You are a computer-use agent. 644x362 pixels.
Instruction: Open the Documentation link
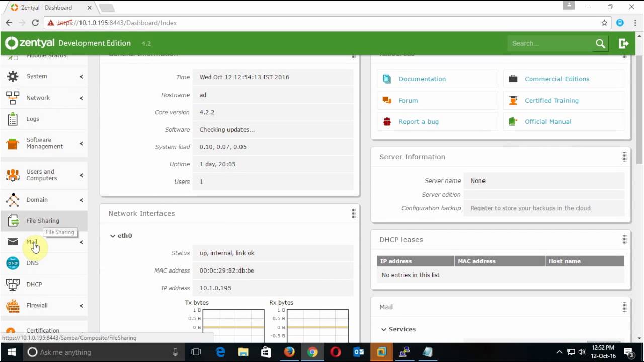point(422,79)
